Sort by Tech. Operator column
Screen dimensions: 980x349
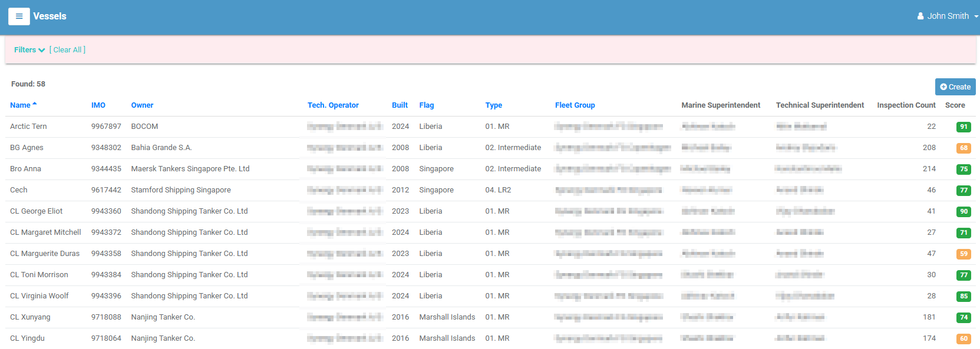pos(333,105)
